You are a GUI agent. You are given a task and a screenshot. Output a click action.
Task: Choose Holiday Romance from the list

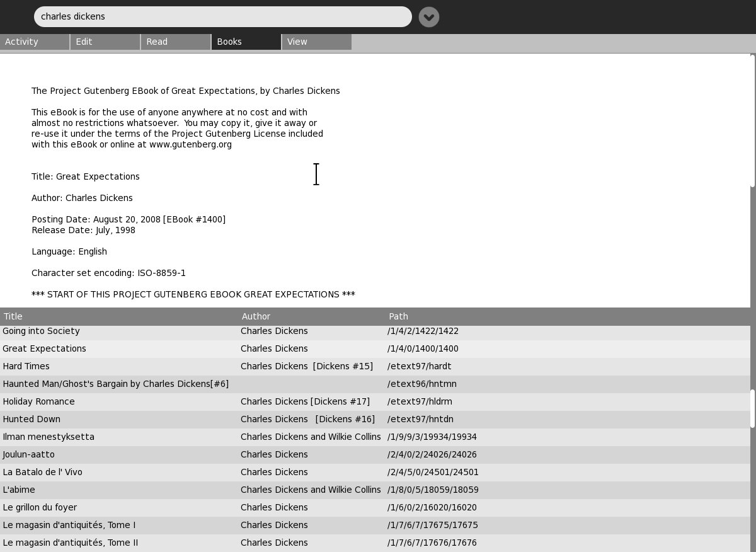tap(38, 401)
